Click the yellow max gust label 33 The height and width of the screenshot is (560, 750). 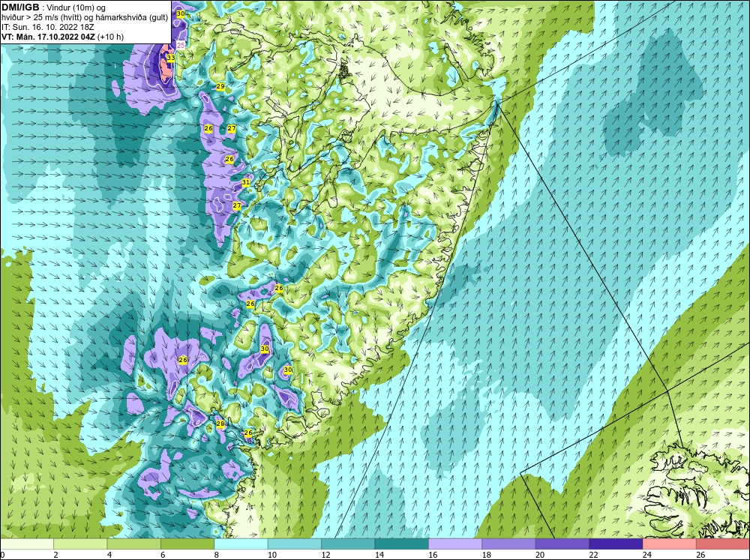coord(171,58)
